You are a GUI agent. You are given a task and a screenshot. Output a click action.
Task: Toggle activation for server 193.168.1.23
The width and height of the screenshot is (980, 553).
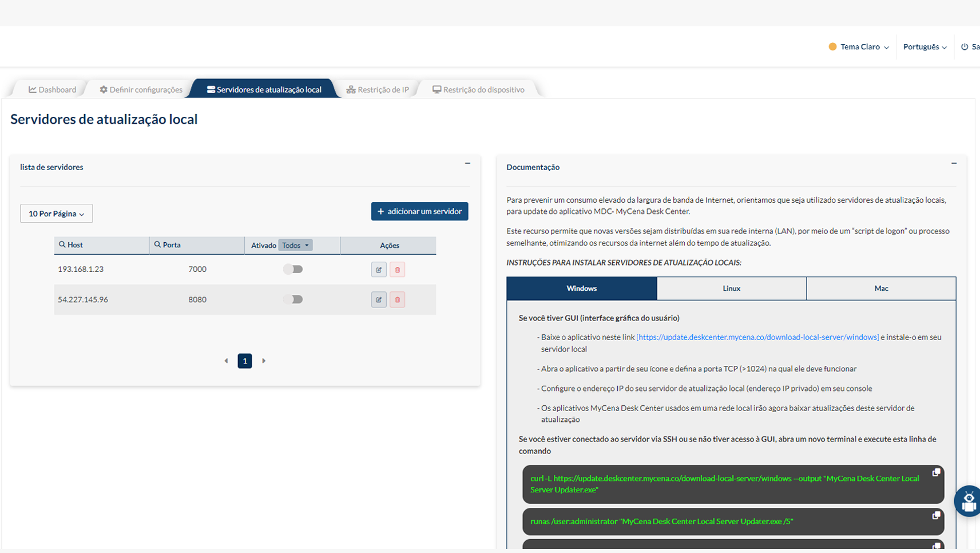coord(293,269)
